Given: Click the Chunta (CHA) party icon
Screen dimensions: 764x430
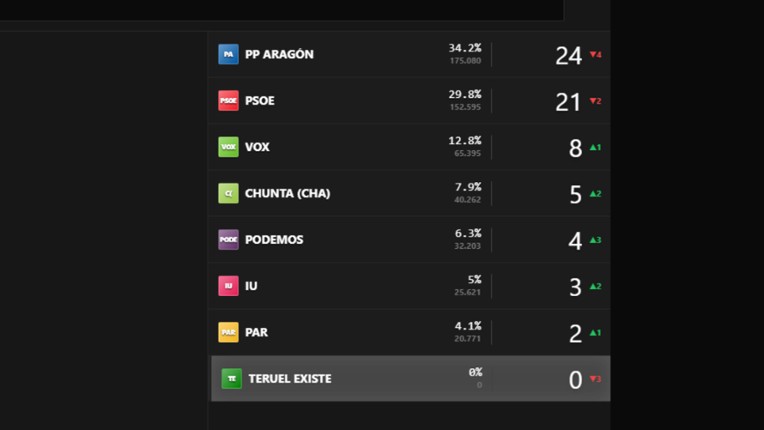Looking at the screenshot, I should [x=228, y=193].
